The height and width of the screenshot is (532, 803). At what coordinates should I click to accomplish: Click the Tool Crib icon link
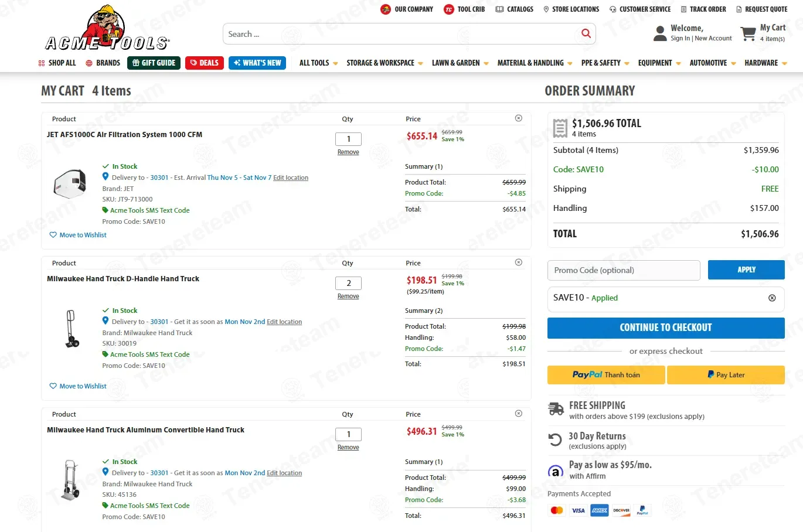point(449,9)
